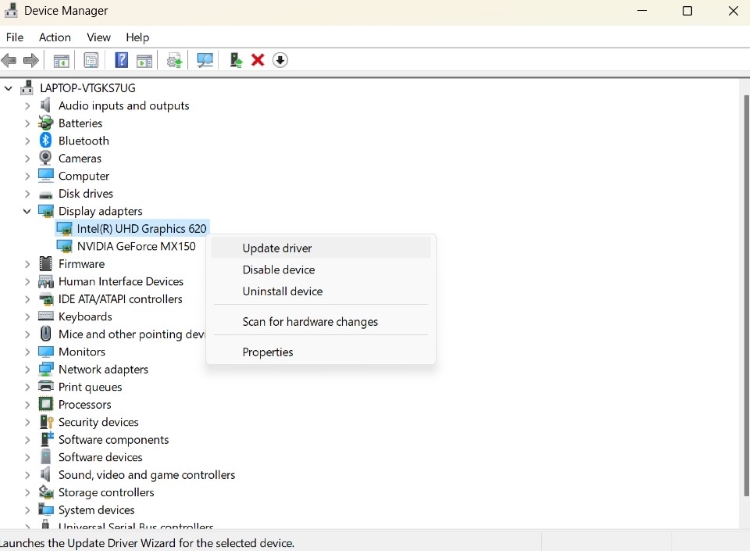Collapse the Display adapters category
The image size is (750, 551).
pos(27,211)
